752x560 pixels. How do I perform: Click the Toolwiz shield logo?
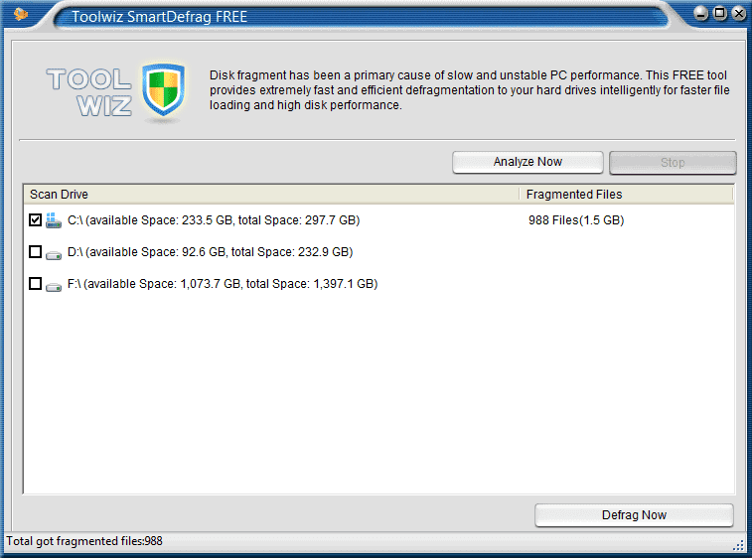(163, 89)
